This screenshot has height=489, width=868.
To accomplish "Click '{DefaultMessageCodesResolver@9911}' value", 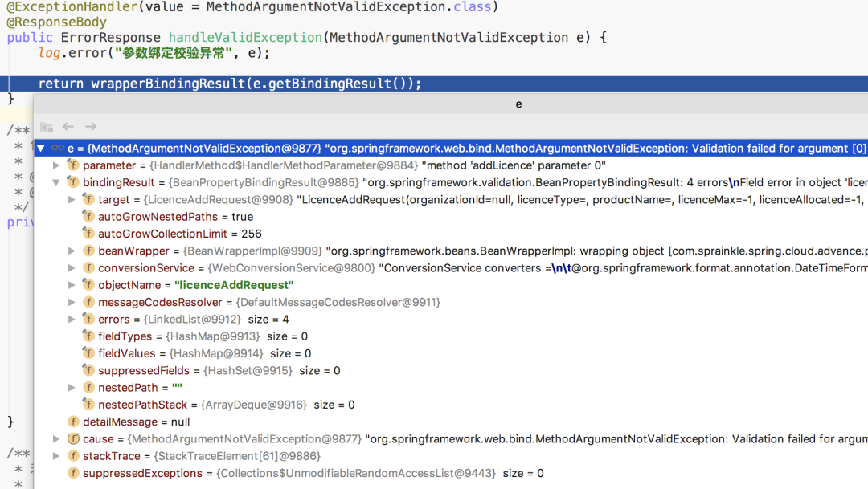I will tap(338, 303).
